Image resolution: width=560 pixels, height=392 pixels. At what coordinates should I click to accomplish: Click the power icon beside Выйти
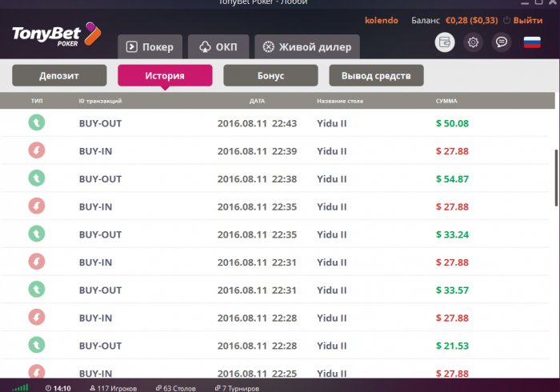tap(506, 20)
